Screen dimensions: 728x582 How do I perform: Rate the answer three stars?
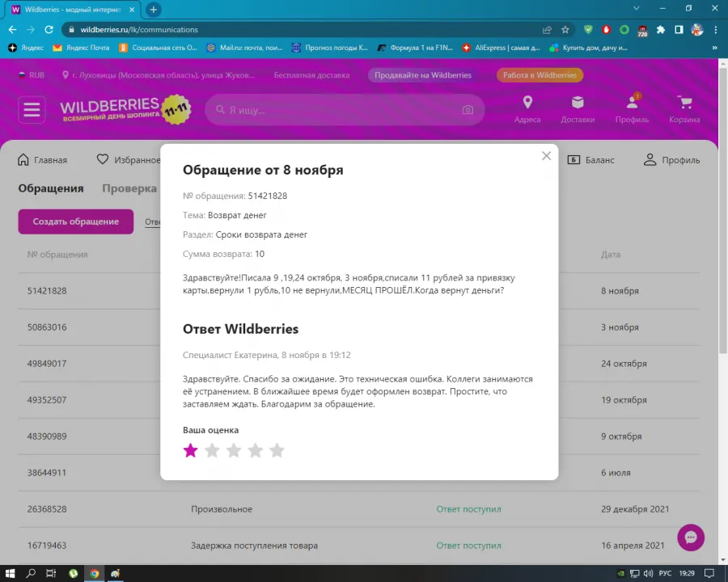tap(234, 450)
